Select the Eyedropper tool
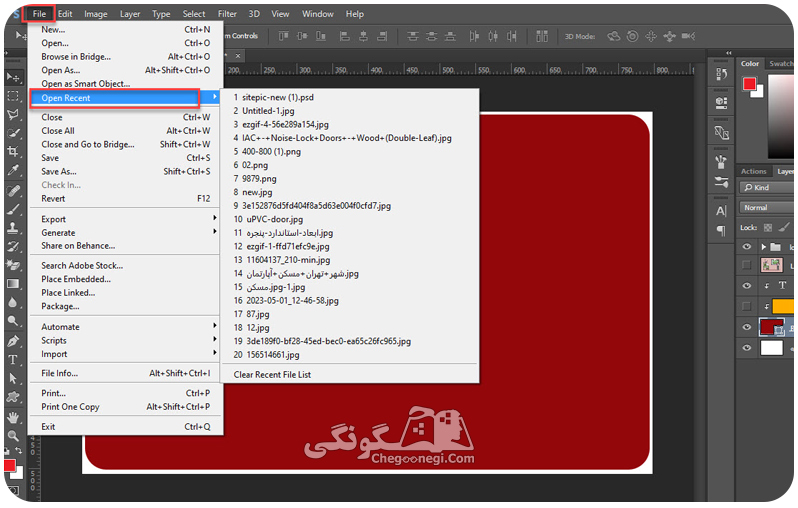 [x=13, y=171]
